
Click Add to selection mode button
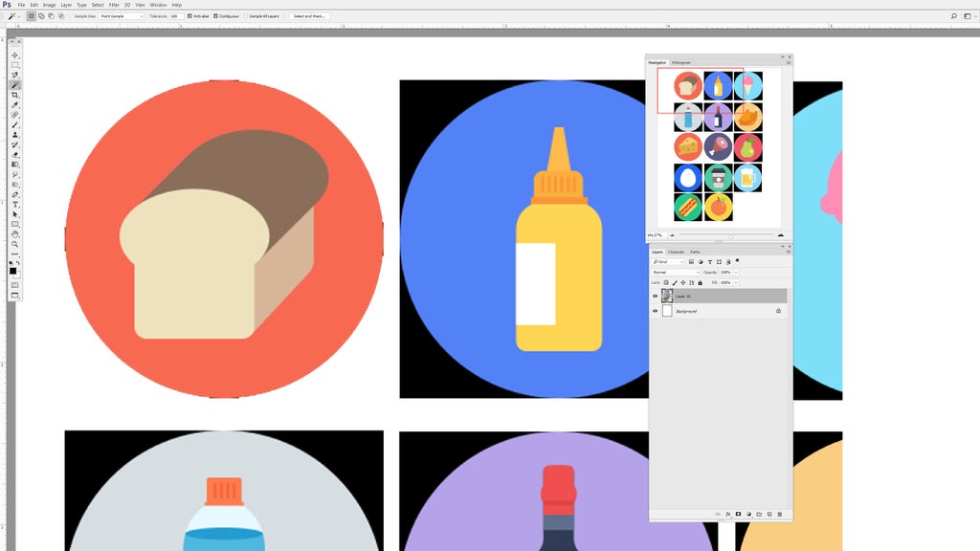(41, 16)
